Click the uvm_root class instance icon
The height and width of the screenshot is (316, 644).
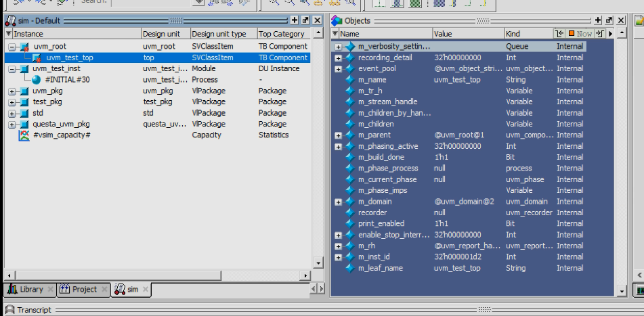[x=24, y=47]
